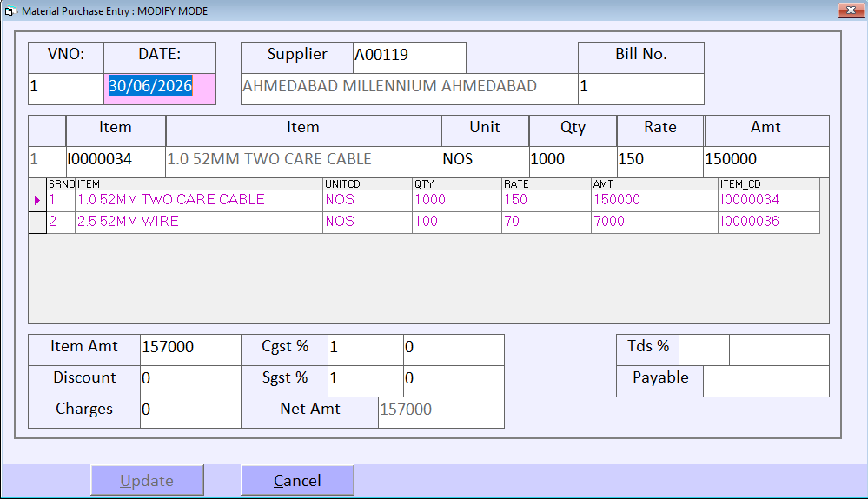Viewport: 868px width, 500px height.
Task: Click grid QTY cell 100
Action: 457,222
